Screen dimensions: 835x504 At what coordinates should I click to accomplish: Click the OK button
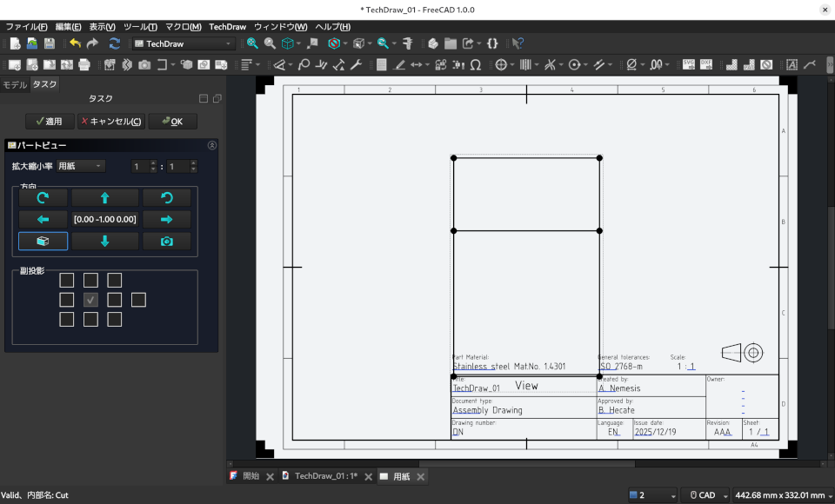point(172,121)
